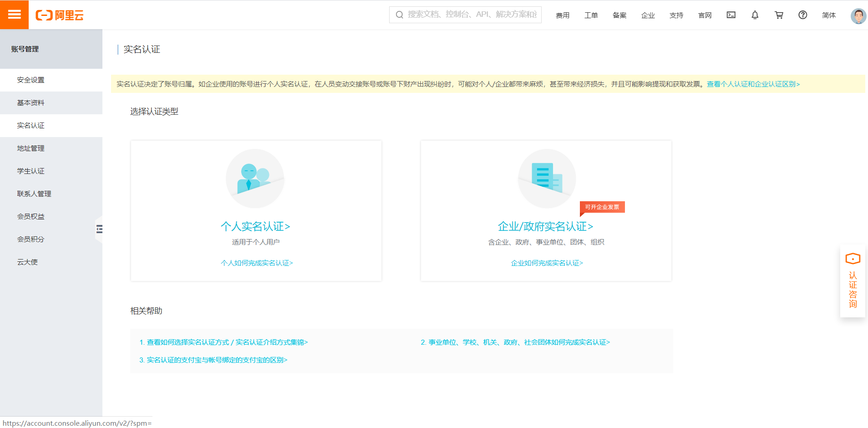
Task: Open the user avatar menu
Action: 858,16
